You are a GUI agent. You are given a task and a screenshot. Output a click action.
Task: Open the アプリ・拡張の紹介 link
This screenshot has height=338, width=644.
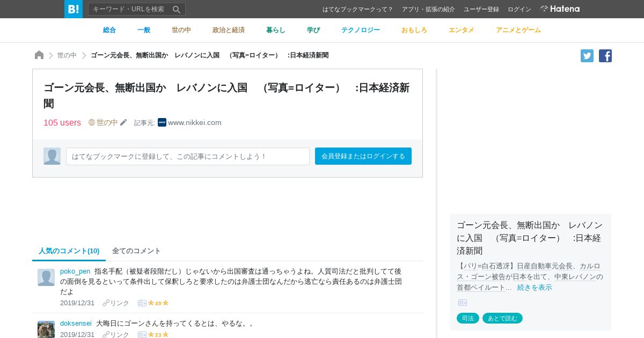click(x=428, y=9)
